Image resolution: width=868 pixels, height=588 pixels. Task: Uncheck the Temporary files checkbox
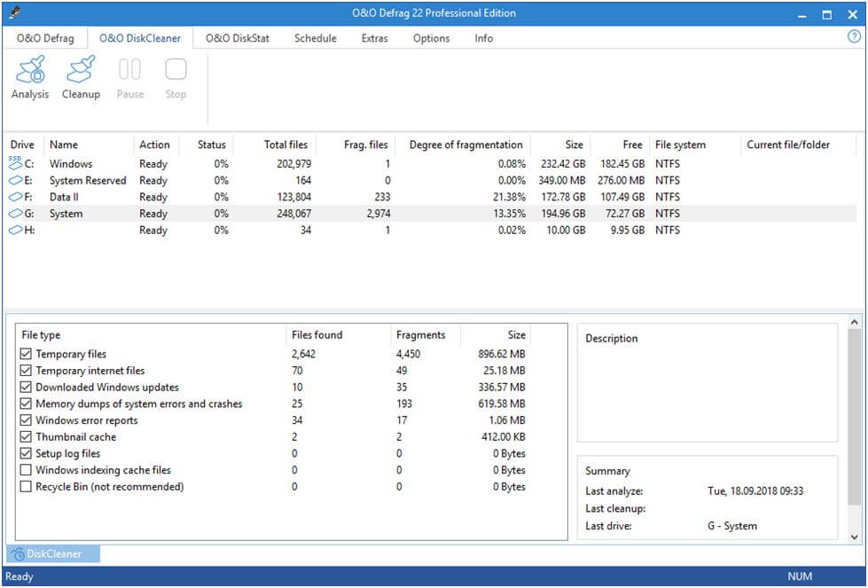point(26,355)
